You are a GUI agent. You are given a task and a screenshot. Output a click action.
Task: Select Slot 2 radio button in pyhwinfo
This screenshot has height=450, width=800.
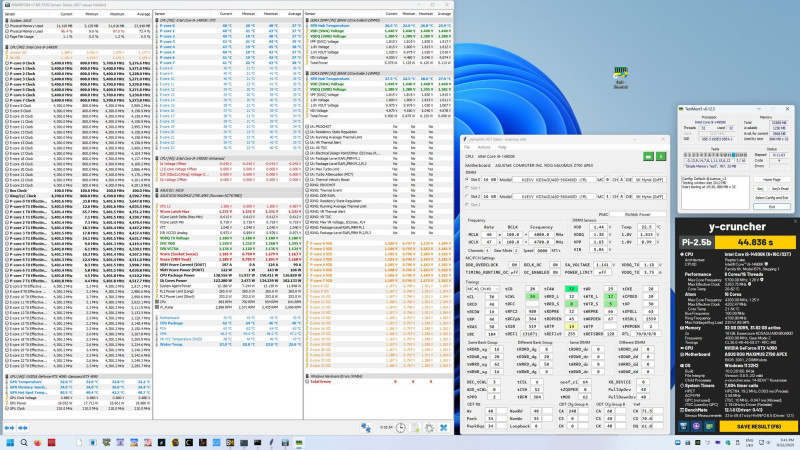(x=467, y=196)
